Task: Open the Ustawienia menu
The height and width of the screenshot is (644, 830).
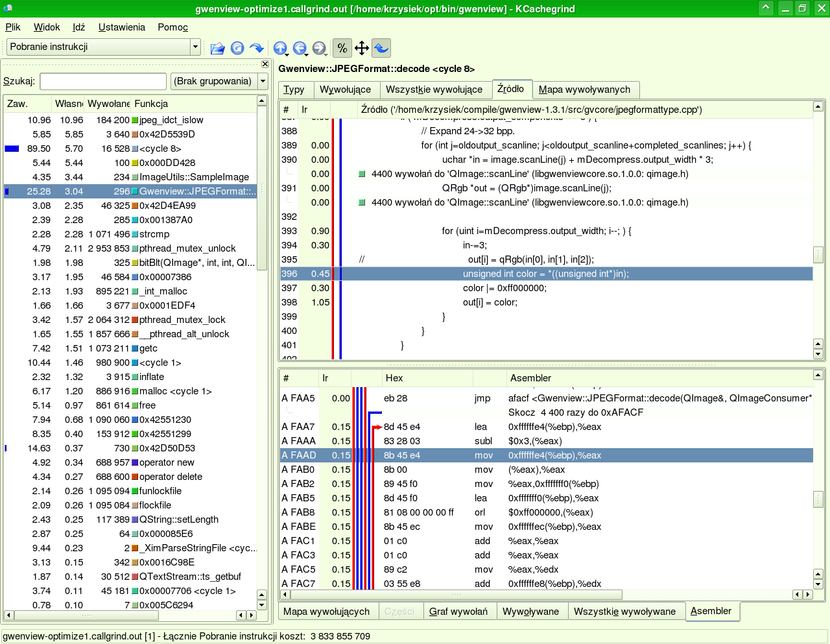Action: 121,27
